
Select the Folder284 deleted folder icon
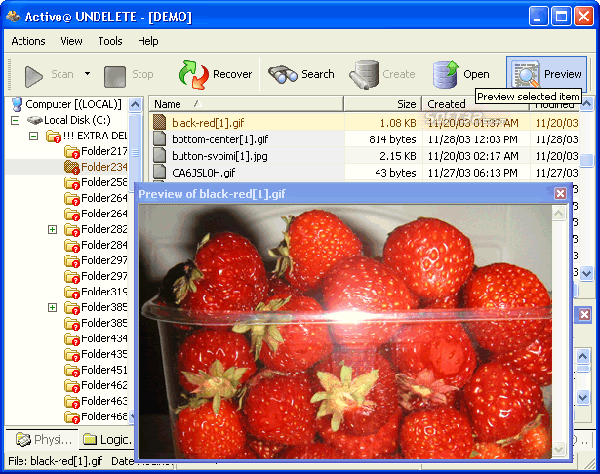coord(72,245)
